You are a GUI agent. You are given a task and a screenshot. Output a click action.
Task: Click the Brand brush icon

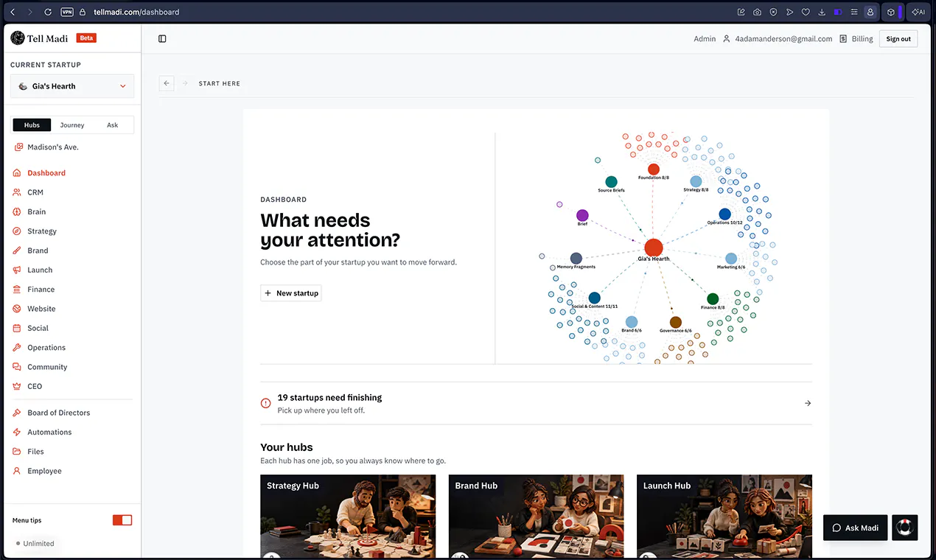tap(18, 251)
